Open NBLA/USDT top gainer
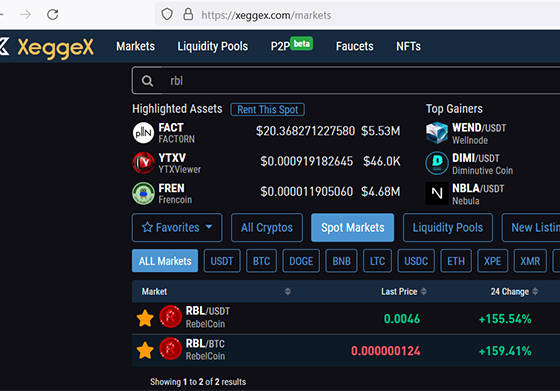 point(478,188)
